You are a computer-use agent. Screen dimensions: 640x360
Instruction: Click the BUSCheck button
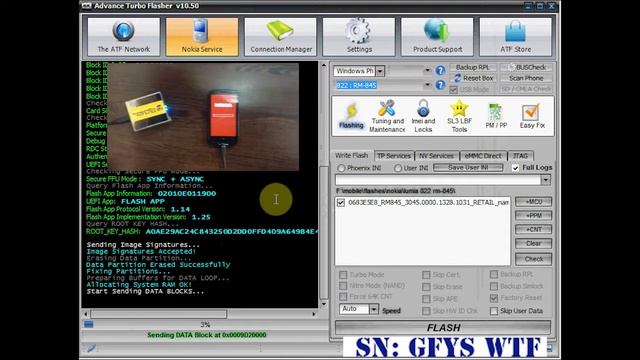[526, 67]
